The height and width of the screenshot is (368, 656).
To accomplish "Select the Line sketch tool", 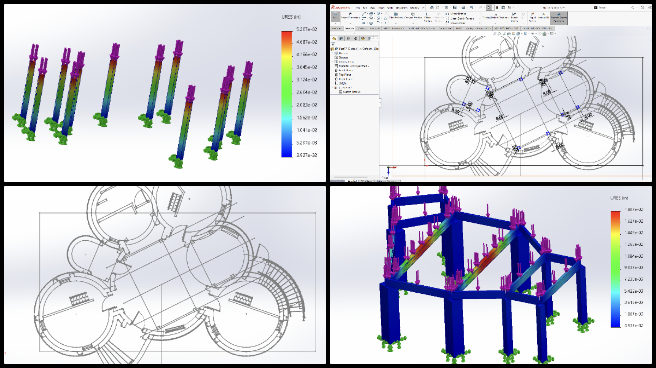I will [364, 13].
